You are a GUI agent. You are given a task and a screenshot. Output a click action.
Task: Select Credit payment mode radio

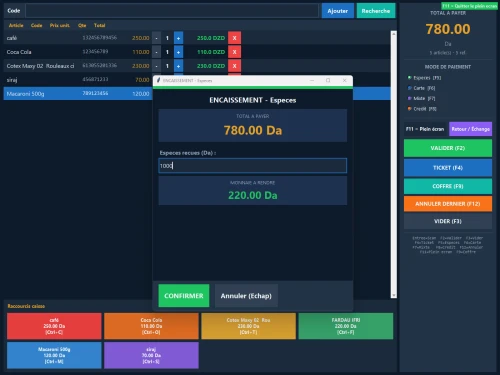[409, 109]
